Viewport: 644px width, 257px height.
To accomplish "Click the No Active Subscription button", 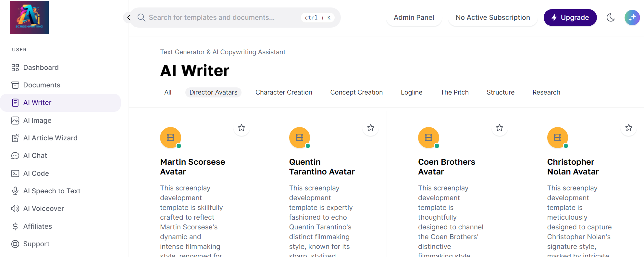I will click(x=493, y=18).
